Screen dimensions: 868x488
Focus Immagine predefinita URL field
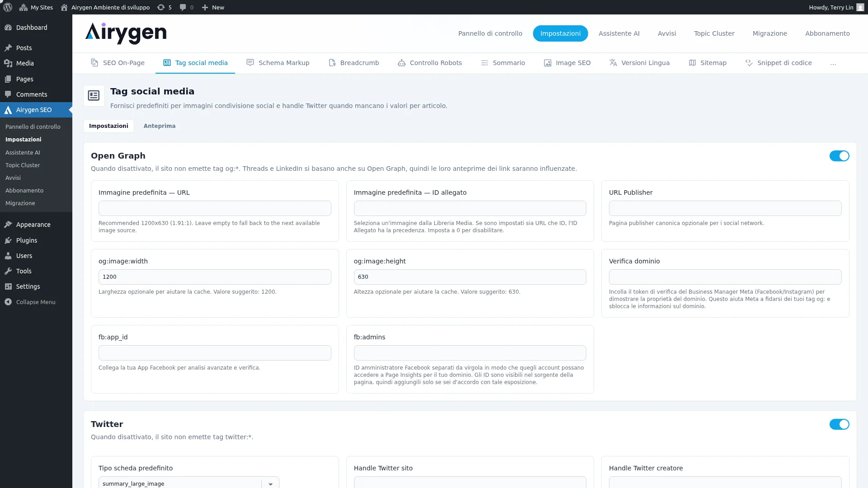[215, 208]
